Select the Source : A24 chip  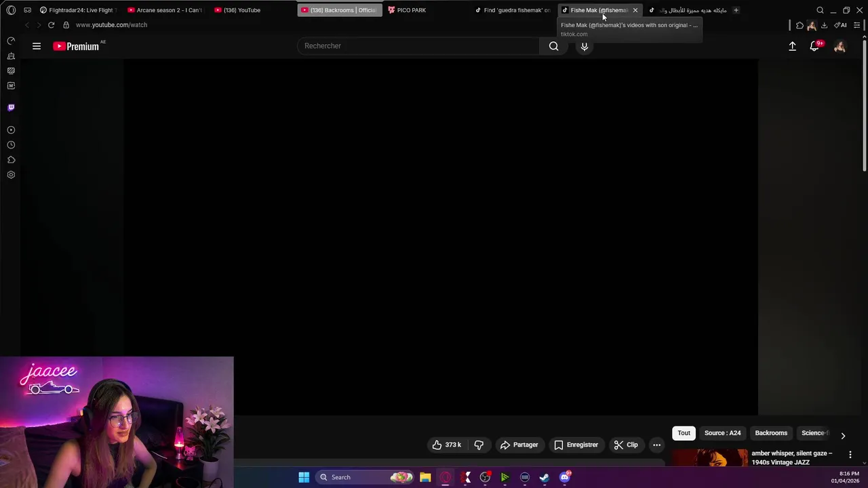(x=722, y=433)
